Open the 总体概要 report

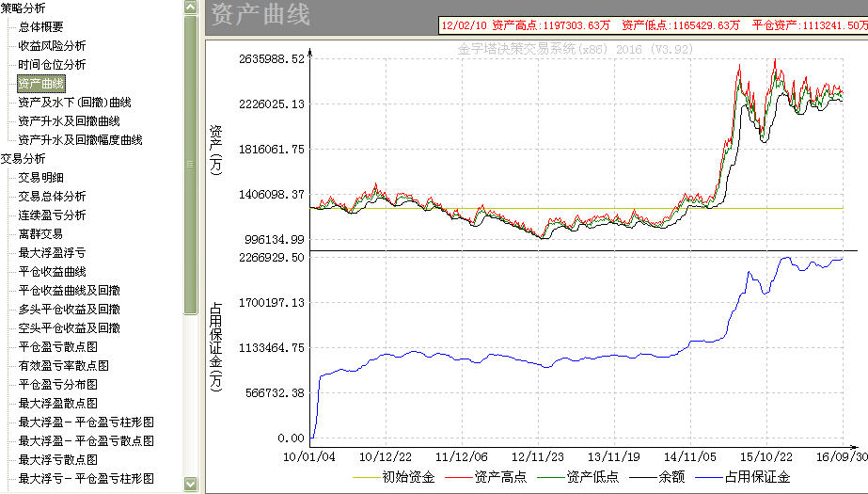point(41,27)
